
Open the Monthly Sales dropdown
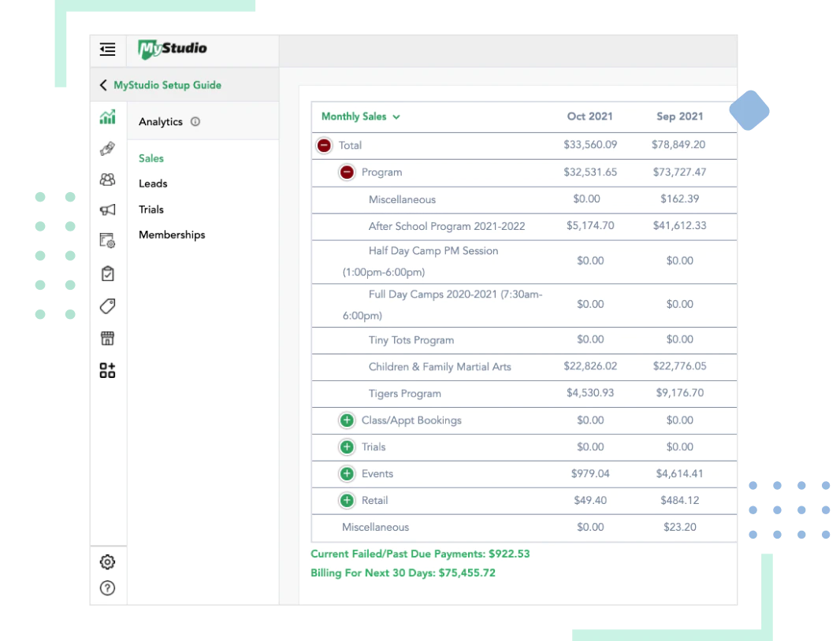point(361,117)
